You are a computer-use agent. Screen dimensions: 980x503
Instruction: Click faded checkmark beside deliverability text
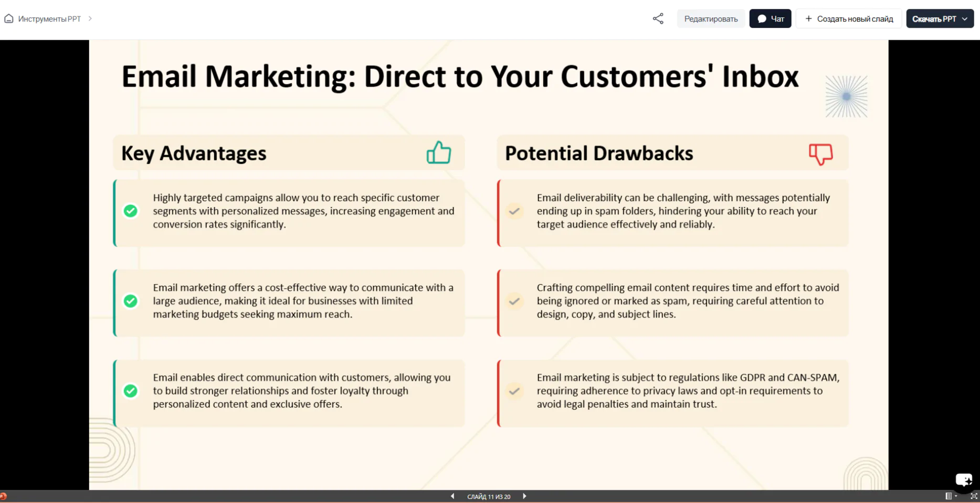pos(514,211)
